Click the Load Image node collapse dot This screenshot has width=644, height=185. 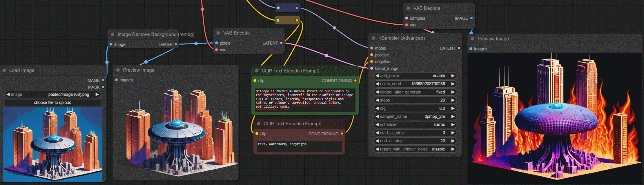[x=4, y=70]
